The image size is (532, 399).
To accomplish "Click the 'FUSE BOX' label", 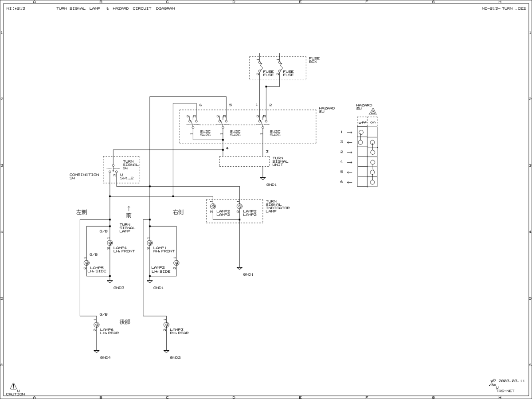I will tap(314, 60).
